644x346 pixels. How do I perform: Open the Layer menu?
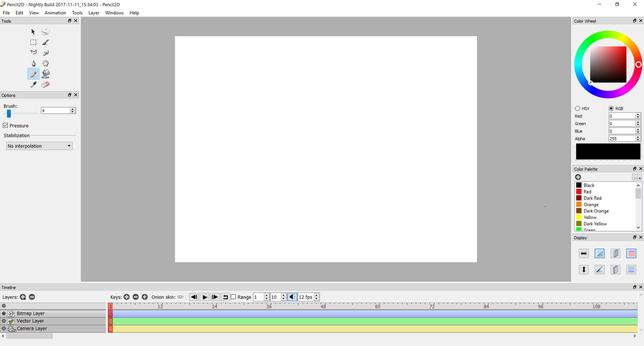point(93,13)
